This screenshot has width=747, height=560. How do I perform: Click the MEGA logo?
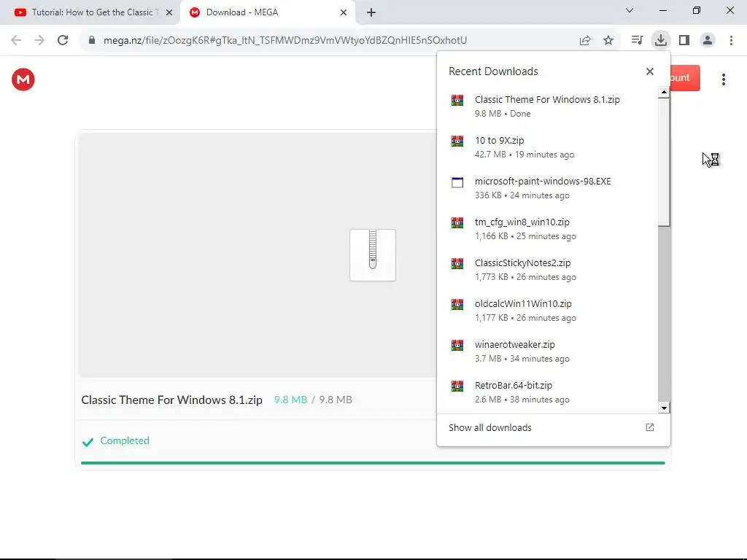point(23,79)
